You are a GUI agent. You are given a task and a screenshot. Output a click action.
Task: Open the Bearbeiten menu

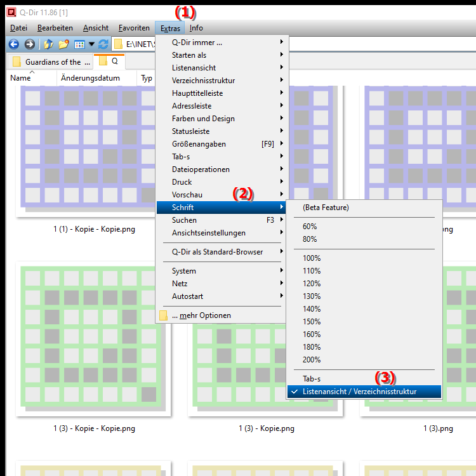click(55, 28)
